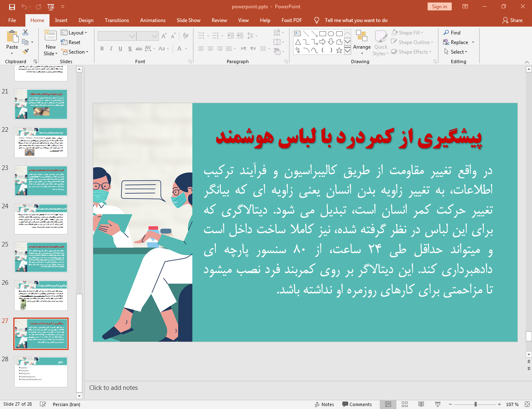Image resolution: width=532 pixels, height=409 pixels.
Task: Click the Paste clipboard icon
Action: pyautogui.click(x=12, y=37)
